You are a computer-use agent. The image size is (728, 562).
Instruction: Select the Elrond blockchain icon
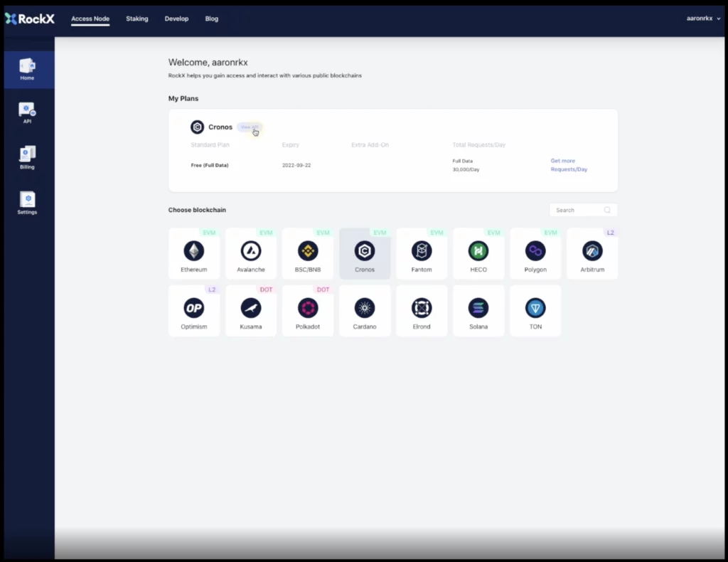point(422,308)
